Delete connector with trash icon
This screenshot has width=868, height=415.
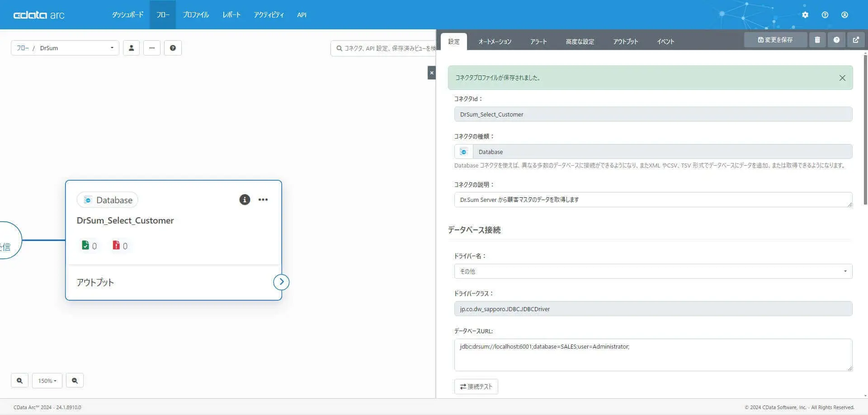tap(817, 40)
